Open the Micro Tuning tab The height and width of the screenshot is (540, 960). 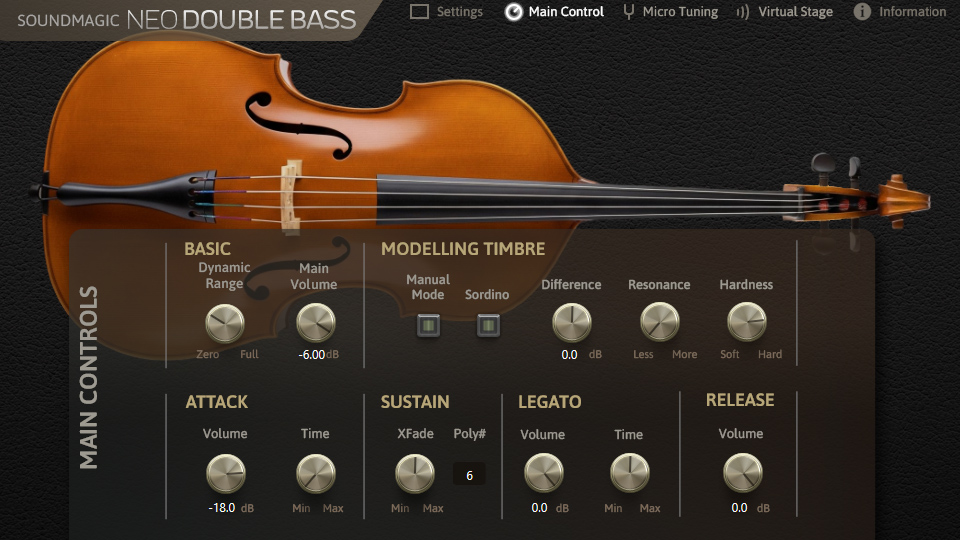670,12
